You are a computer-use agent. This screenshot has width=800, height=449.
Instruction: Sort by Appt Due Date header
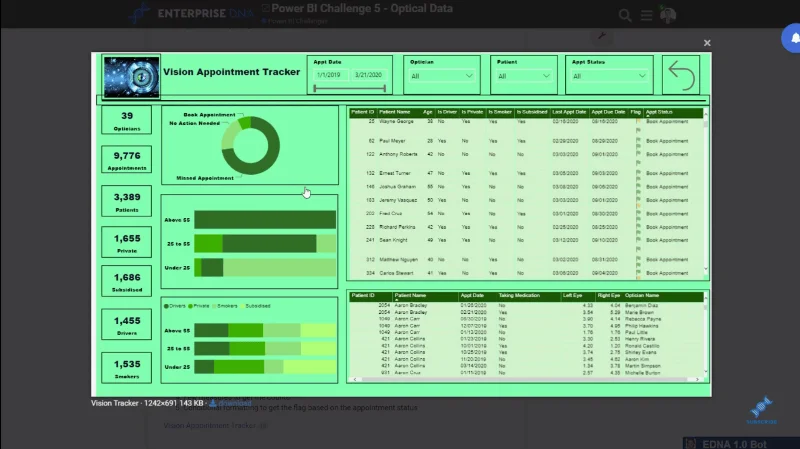[x=608, y=112]
